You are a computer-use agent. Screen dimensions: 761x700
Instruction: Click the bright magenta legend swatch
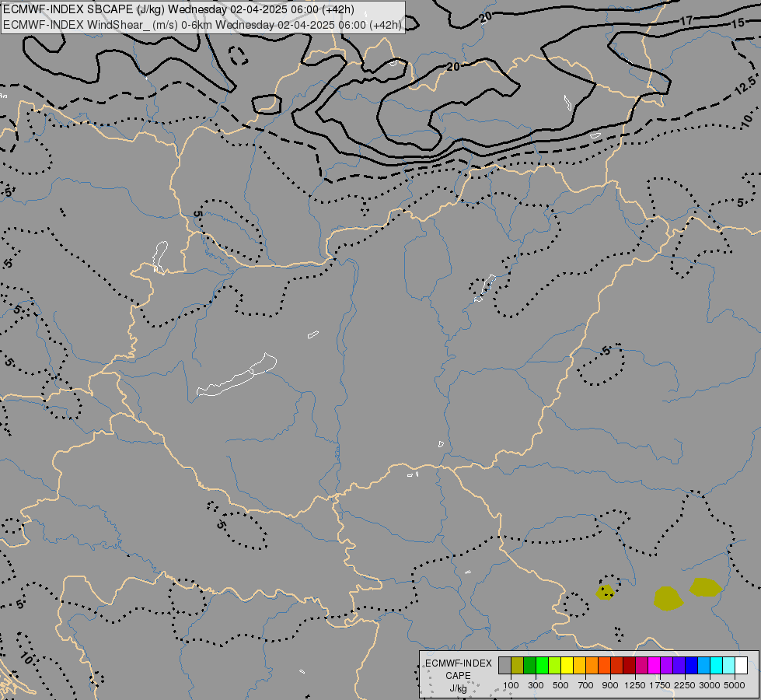pyautogui.click(x=654, y=666)
